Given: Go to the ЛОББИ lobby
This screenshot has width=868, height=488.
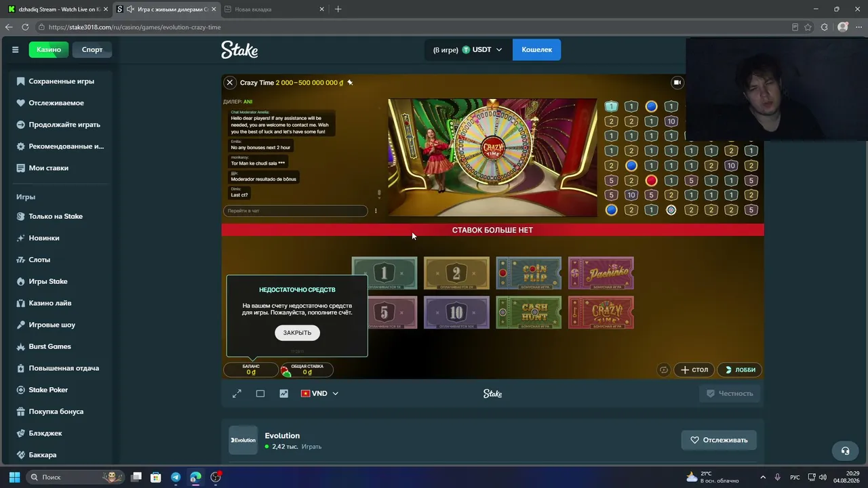Looking at the screenshot, I should (x=740, y=369).
